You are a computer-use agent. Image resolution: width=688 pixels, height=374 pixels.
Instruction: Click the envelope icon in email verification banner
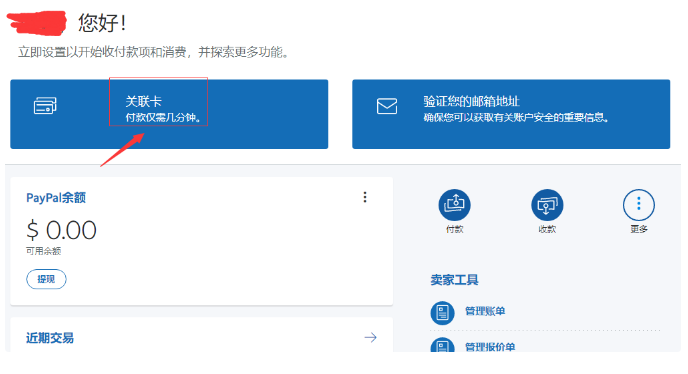[x=387, y=106]
